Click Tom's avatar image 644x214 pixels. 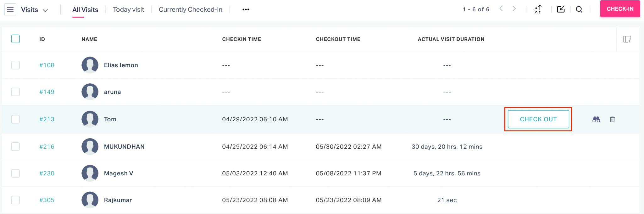click(x=90, y=119)
